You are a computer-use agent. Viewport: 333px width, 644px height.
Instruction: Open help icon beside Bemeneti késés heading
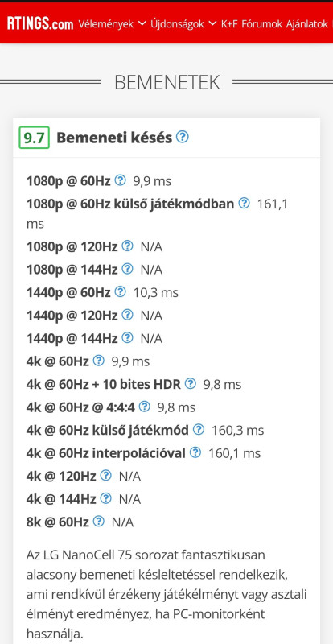183,137
